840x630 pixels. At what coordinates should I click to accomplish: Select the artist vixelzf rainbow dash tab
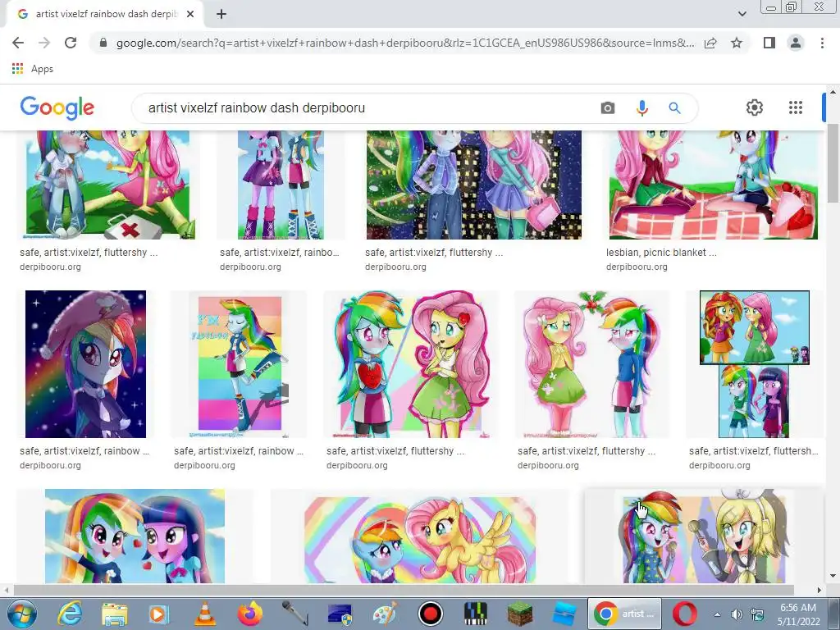point(104,15)
